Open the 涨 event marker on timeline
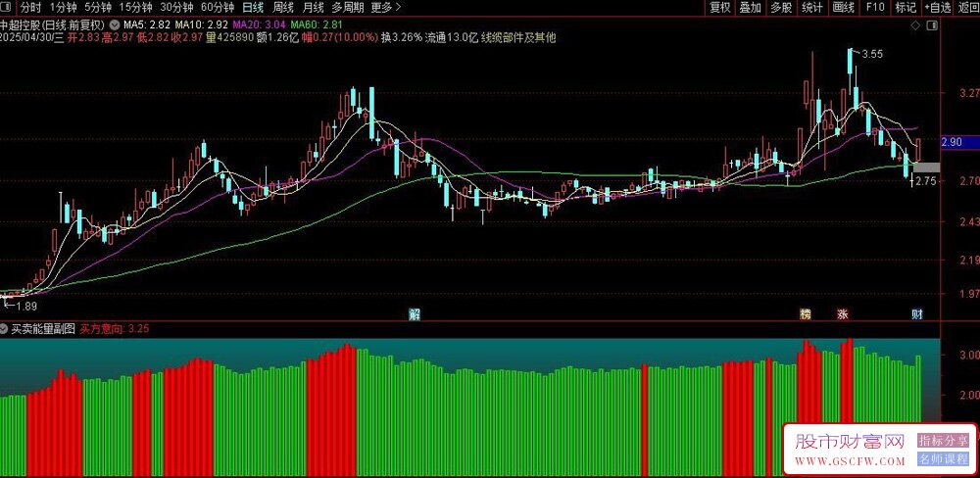This screenshot has width=980, height=478. 843,314
